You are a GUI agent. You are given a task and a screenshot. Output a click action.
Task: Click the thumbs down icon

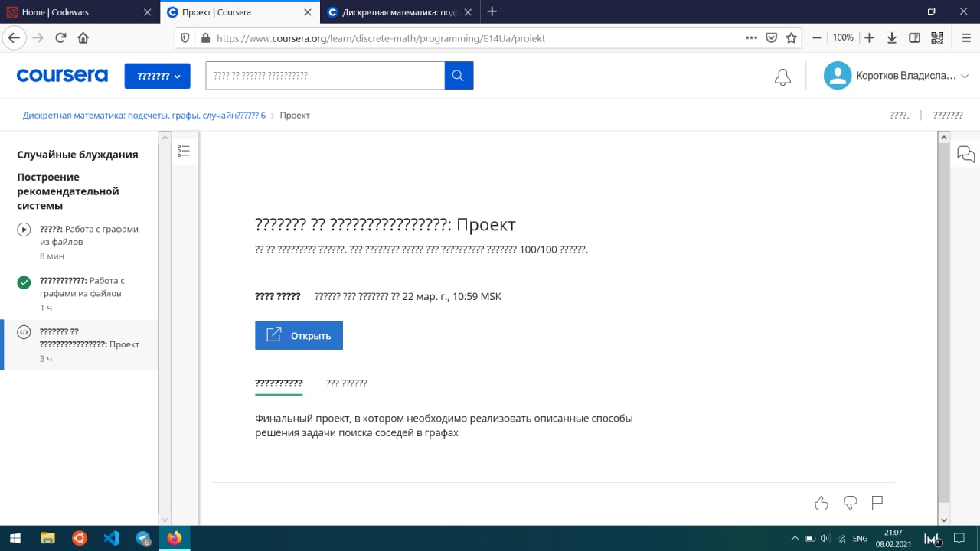(850, 503)
